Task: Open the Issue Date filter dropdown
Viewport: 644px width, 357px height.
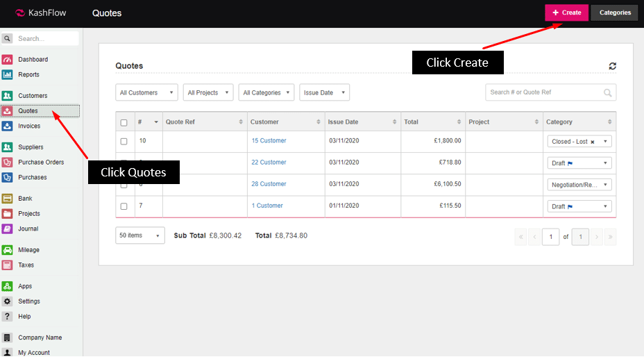Action: 324,92
